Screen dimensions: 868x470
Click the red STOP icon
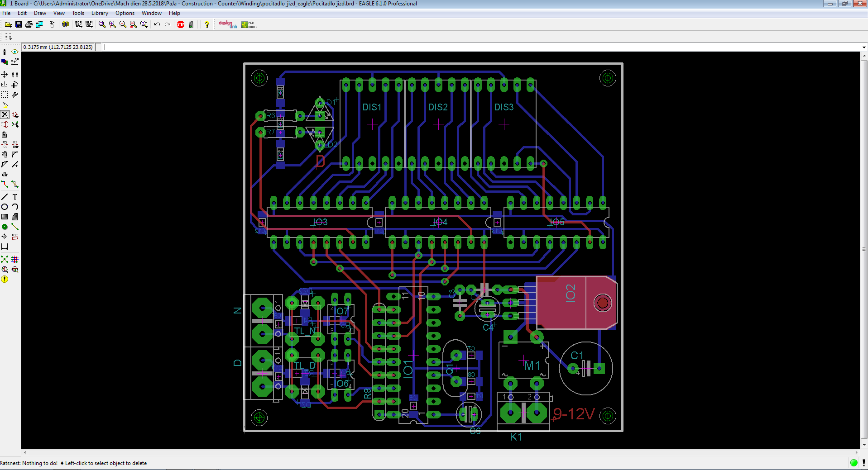[181, 24]
